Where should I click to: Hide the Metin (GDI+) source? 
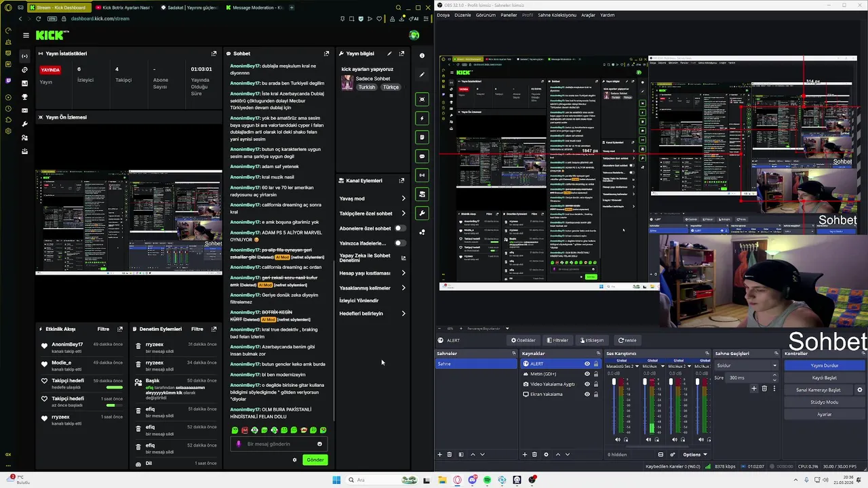coord(587,374)
